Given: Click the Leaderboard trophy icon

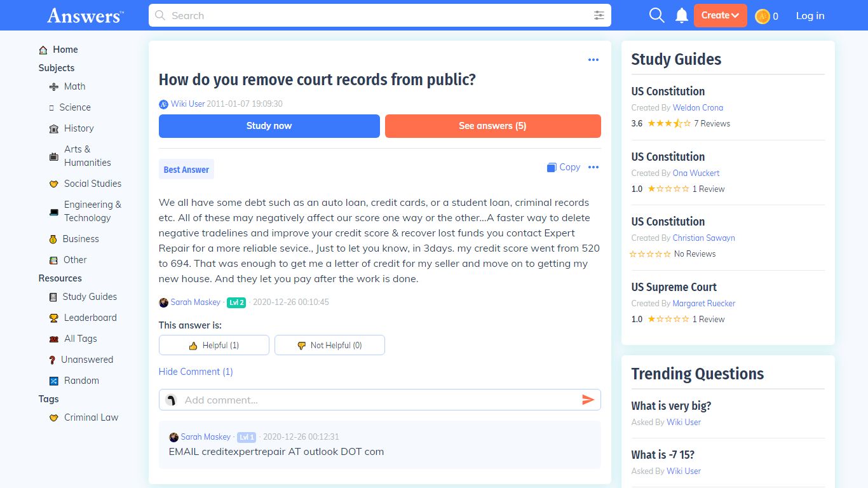Looking at the screenshot, I should pos(54,318).
